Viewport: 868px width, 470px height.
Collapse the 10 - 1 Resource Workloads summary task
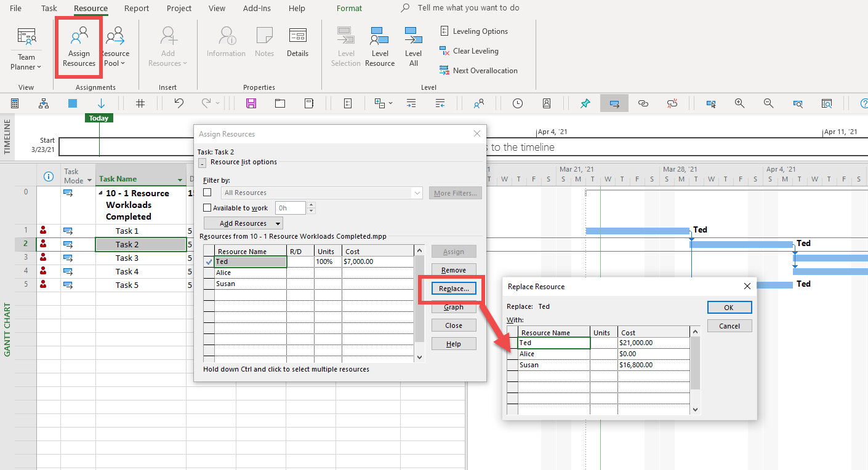[x=100, y=193]
